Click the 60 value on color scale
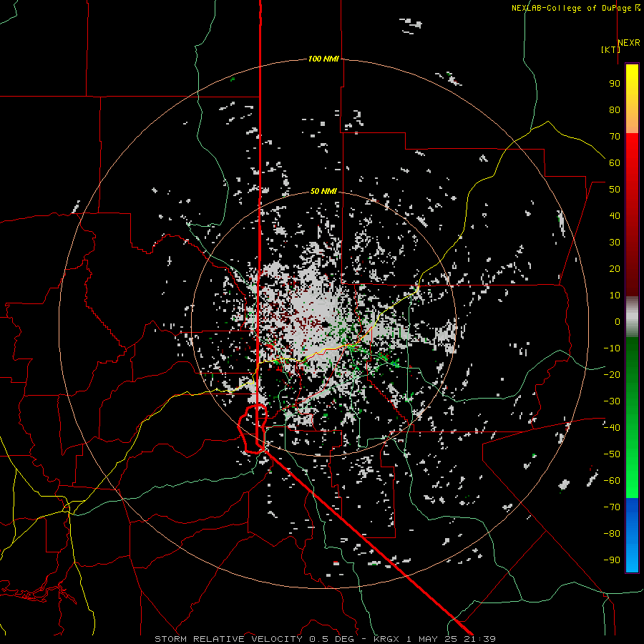 pos(615,163)
